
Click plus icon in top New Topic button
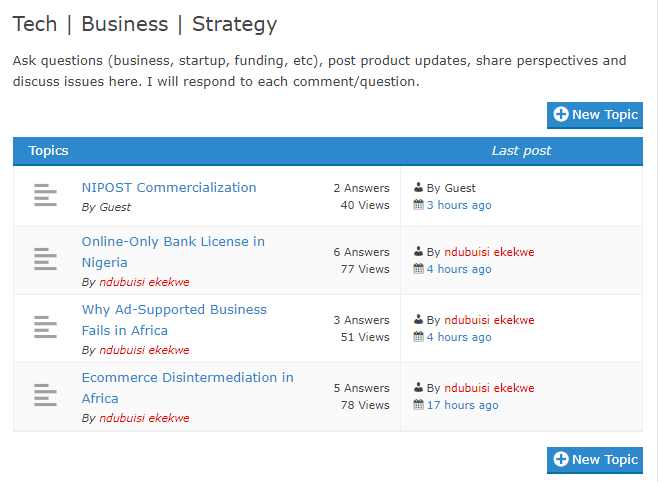560,115
